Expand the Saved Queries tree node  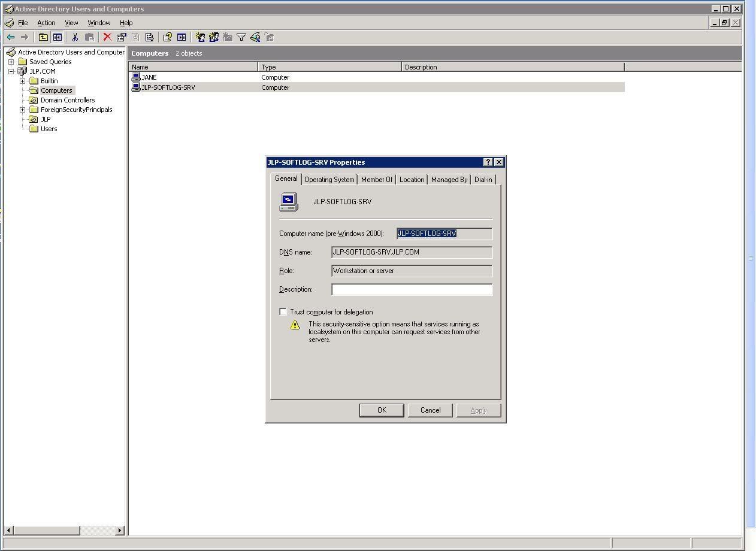11,62
